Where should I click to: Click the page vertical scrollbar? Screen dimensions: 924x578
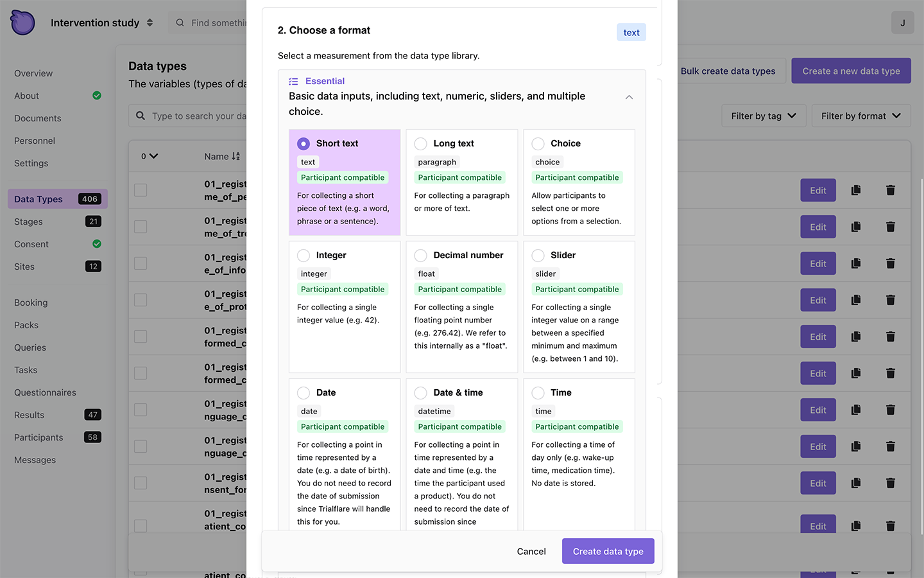click(921, 356)
